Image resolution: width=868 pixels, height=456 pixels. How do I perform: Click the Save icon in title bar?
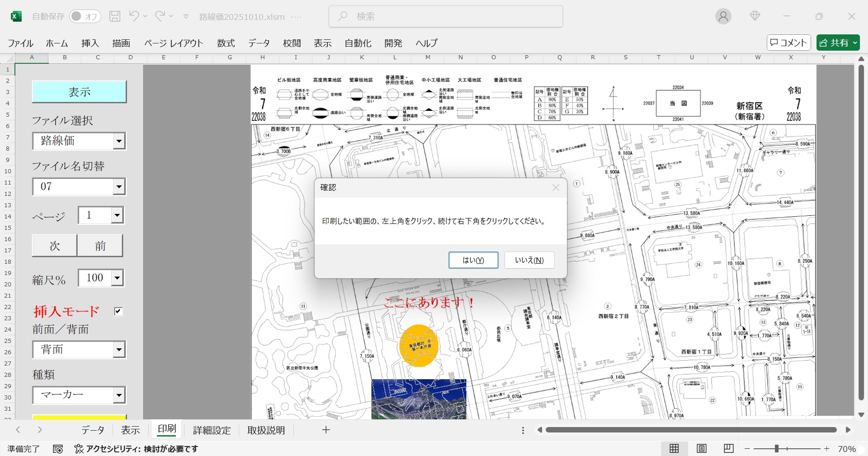point(115,16)
